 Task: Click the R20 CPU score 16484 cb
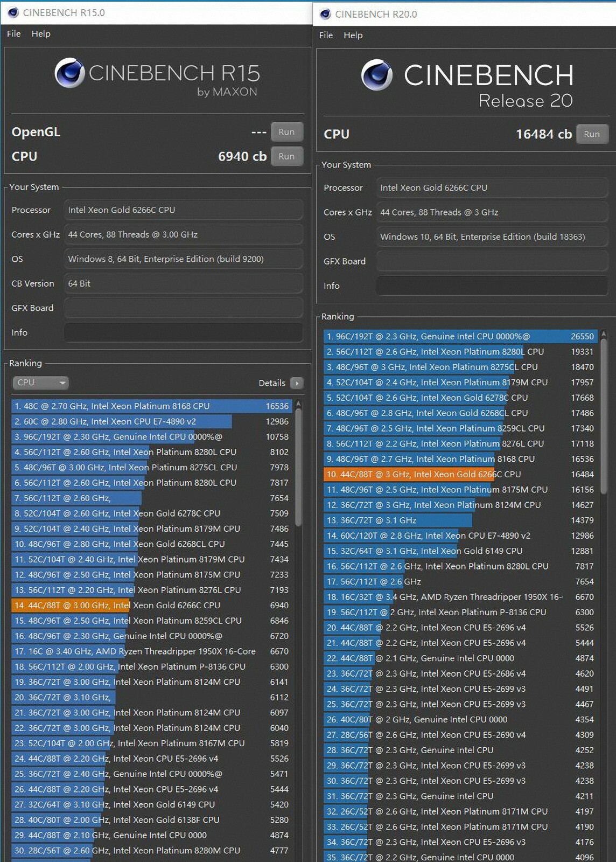[544, 134]
